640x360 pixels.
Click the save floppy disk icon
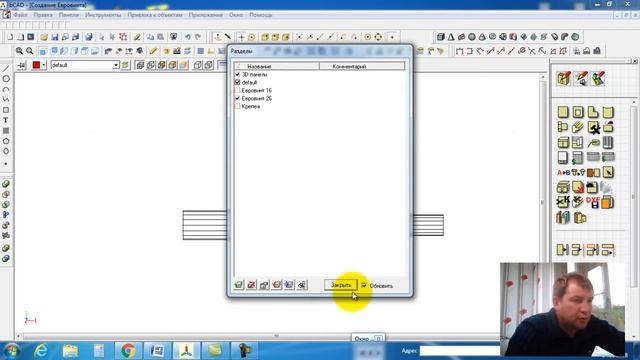[54, 37]
